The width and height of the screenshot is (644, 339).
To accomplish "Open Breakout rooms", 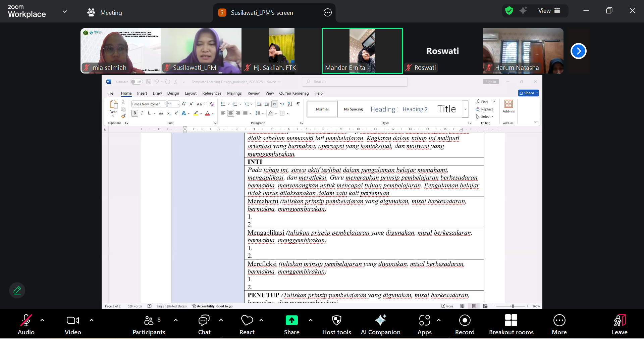I will pos(511,324).
